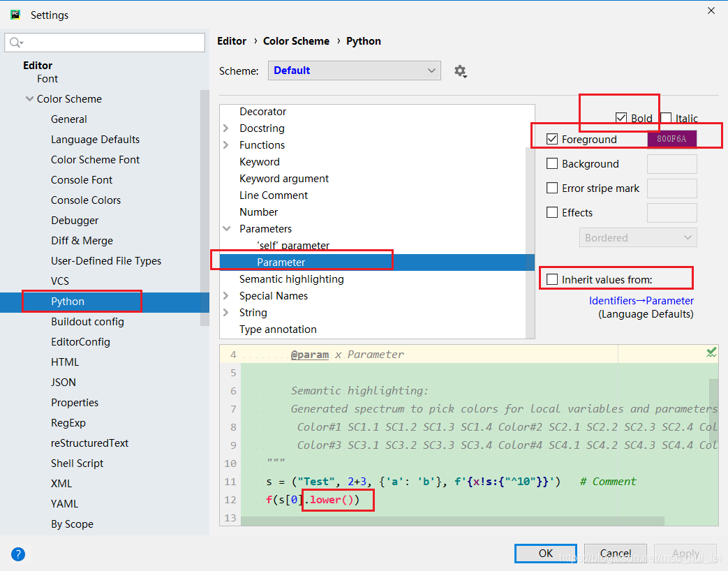This screenshot has width=728, height=571.
Task: Expand the Docstring tree node
Action: pos(226,128)
